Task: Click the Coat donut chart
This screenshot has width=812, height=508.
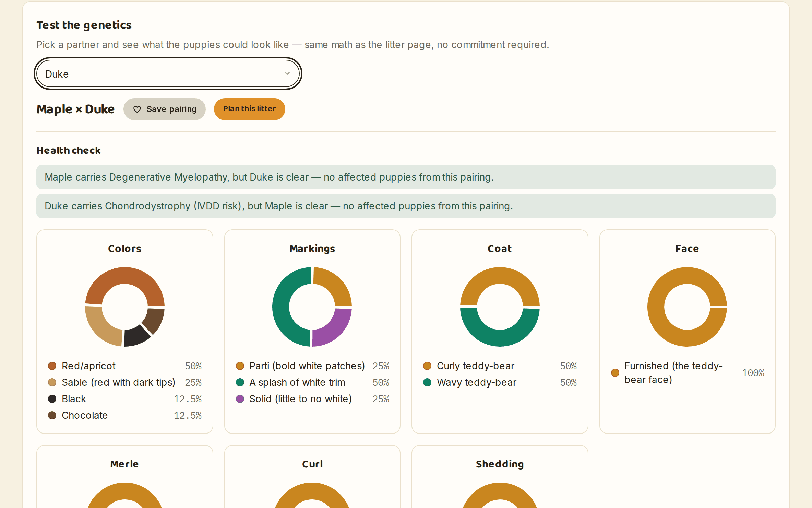Action: [x=500, y=307]
